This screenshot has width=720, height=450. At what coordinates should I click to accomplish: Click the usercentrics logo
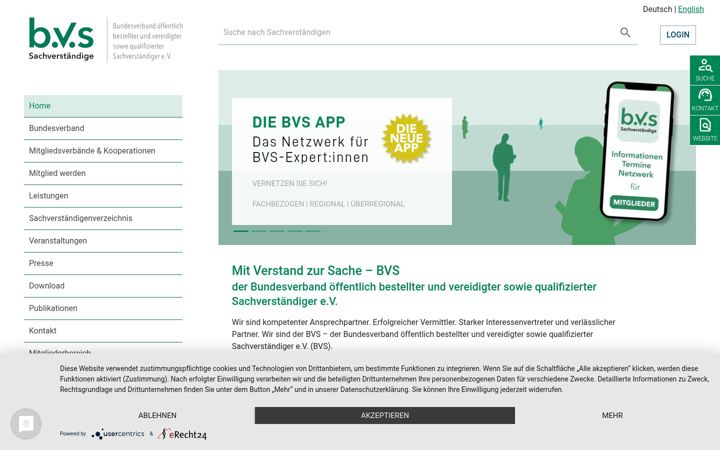click(118, 433)
